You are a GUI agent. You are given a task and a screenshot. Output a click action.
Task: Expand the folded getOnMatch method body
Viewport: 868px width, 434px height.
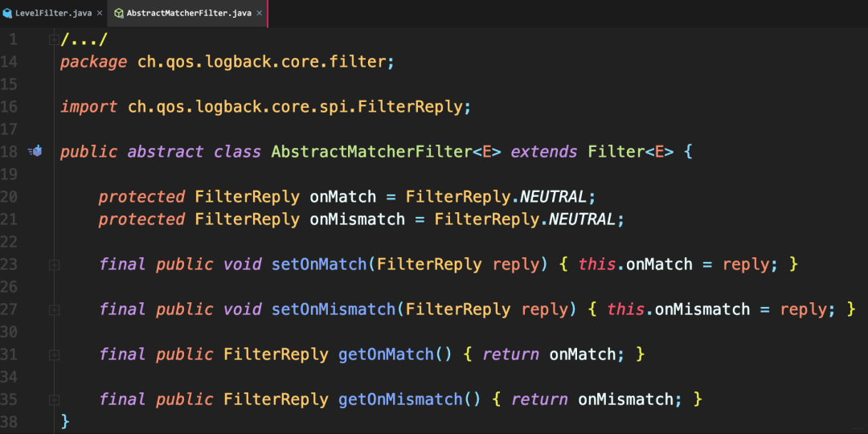pos(54,354)
